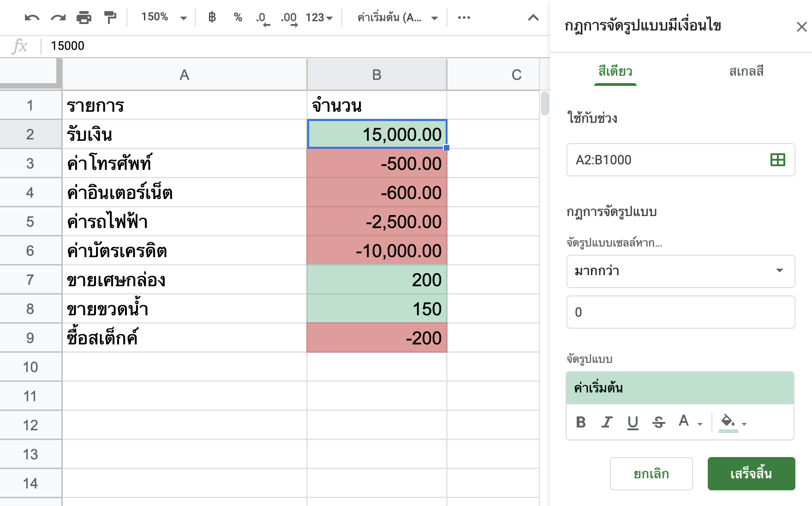Decrease decimal places

(x=263, y=18)
